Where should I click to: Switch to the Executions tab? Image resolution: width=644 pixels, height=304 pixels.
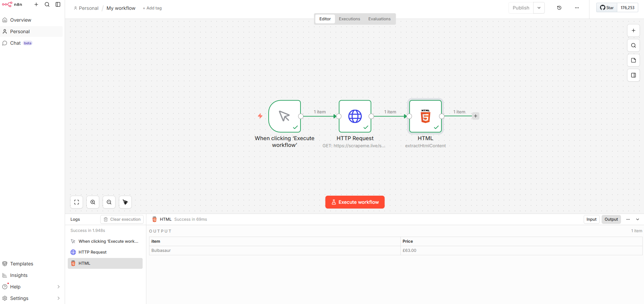pyautogui.click(x=349, y=19)
